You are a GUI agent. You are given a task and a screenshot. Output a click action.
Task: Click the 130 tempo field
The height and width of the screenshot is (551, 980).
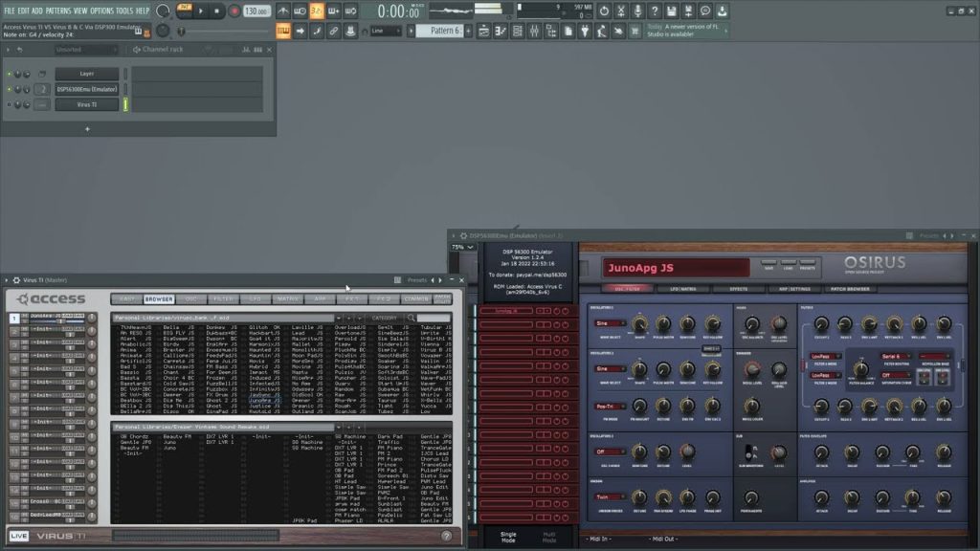tap(256, 11)
